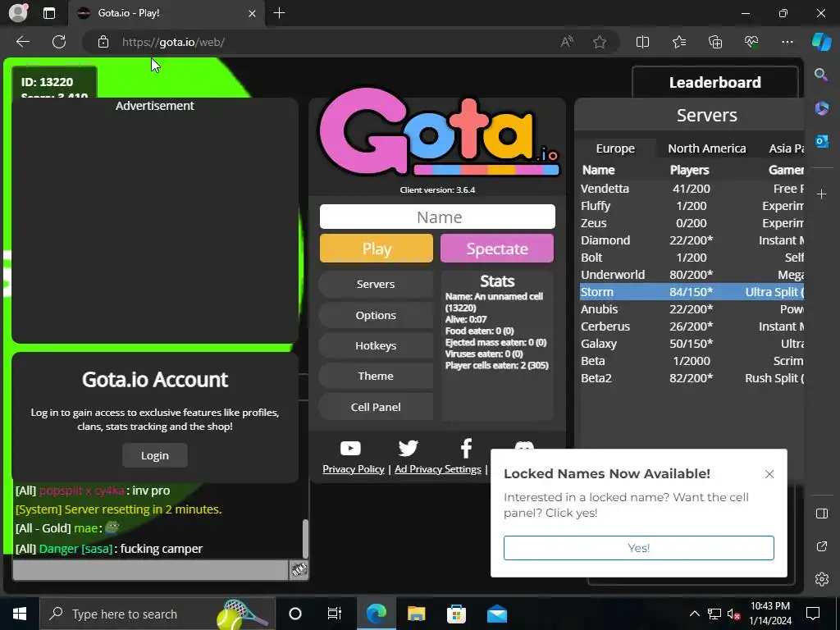The image size is (840, 630).
Task: Open the Windows notification center
Action: [x=813, y=614]
